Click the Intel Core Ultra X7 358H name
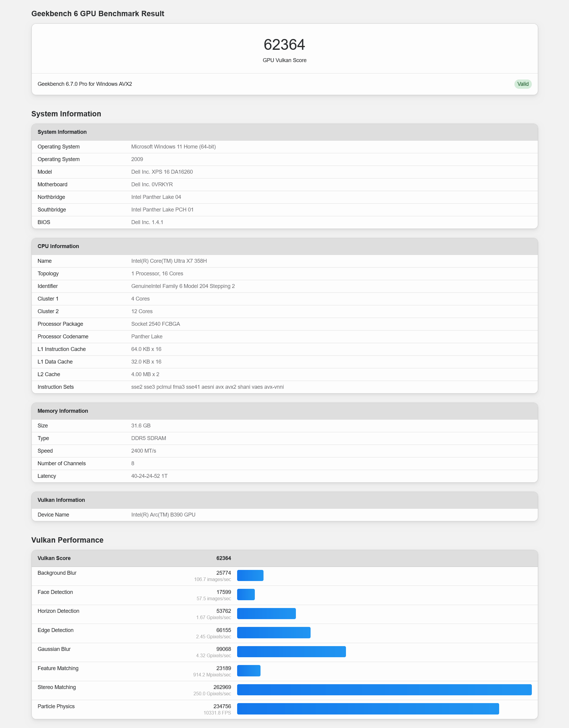569x728 pixels. 169,261
